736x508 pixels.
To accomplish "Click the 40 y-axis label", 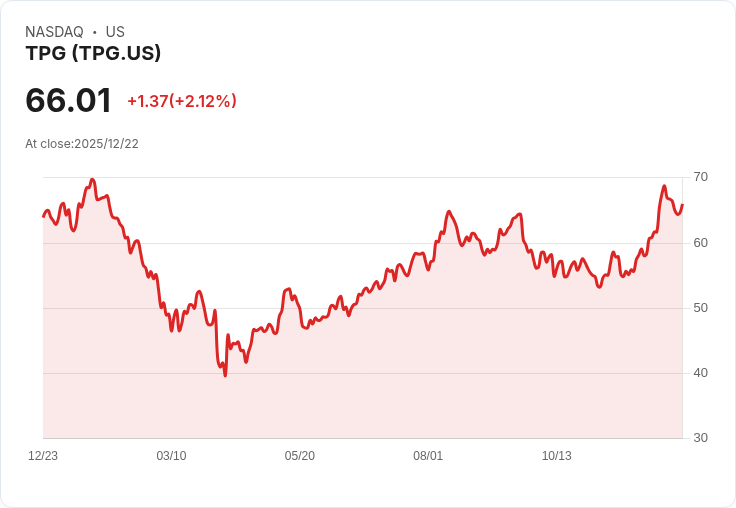I will click(x=700, y=373).
